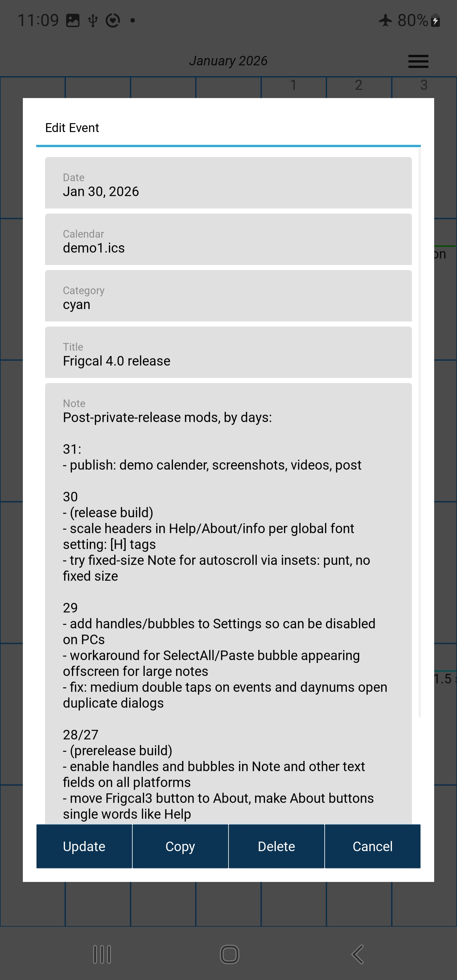Open the Date picker field
The height and width of the screenshot is (980, 457).
pyautogui.click(x=228, y=183)
